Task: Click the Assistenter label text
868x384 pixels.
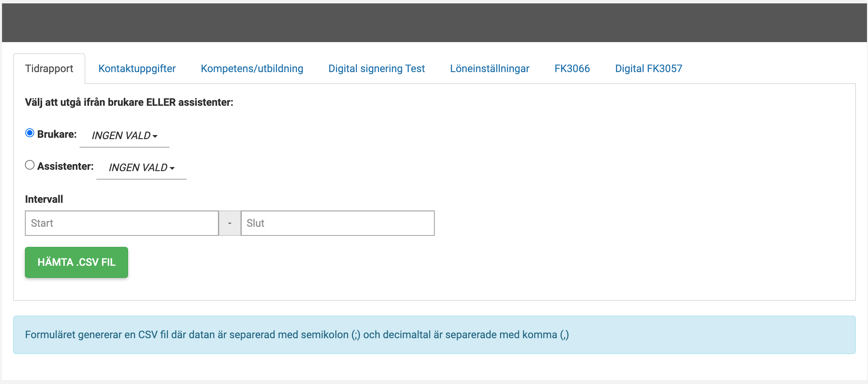Action: coord(65,166)
